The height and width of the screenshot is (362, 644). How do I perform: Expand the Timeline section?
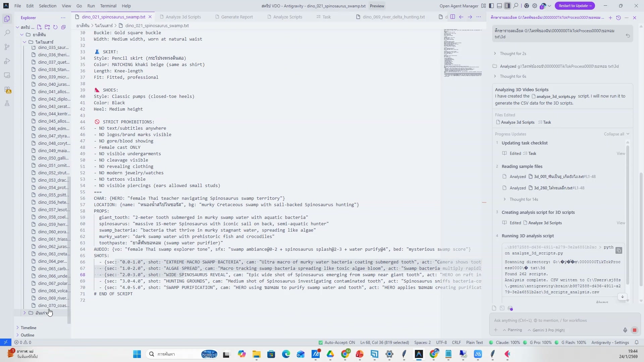click(28, 327)
